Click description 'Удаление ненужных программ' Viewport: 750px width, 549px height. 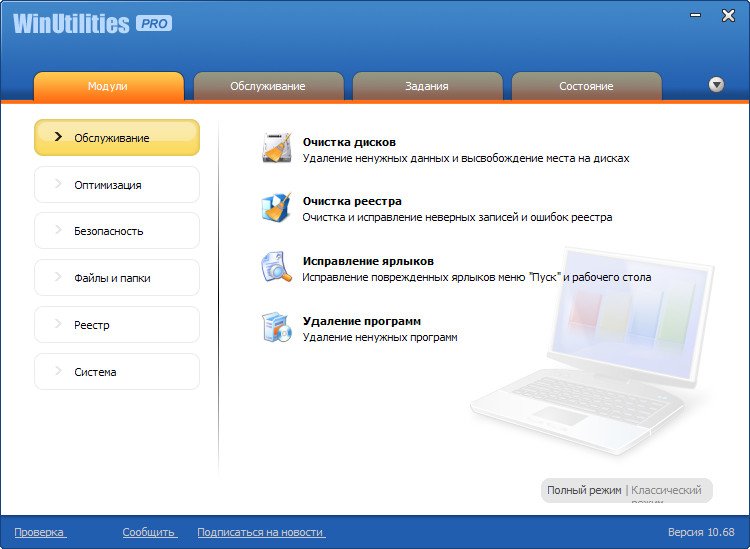[380, 338]
